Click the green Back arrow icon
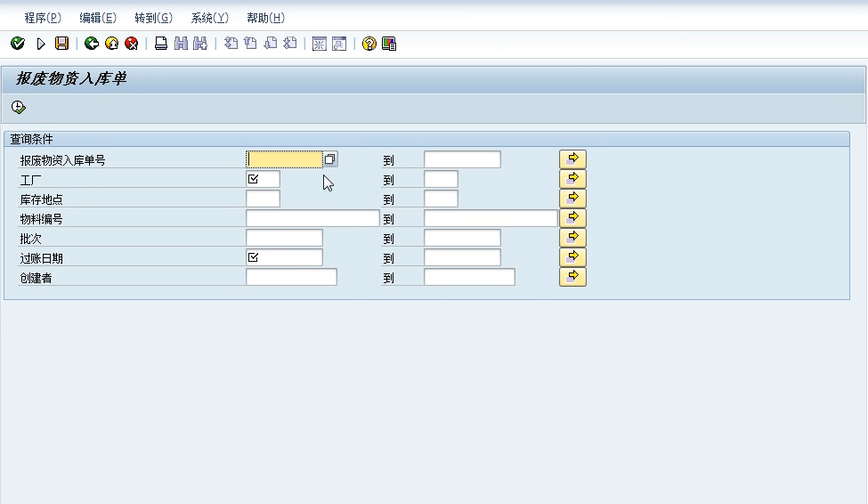Screen dimensions: 868x504 tap(91, 44)
